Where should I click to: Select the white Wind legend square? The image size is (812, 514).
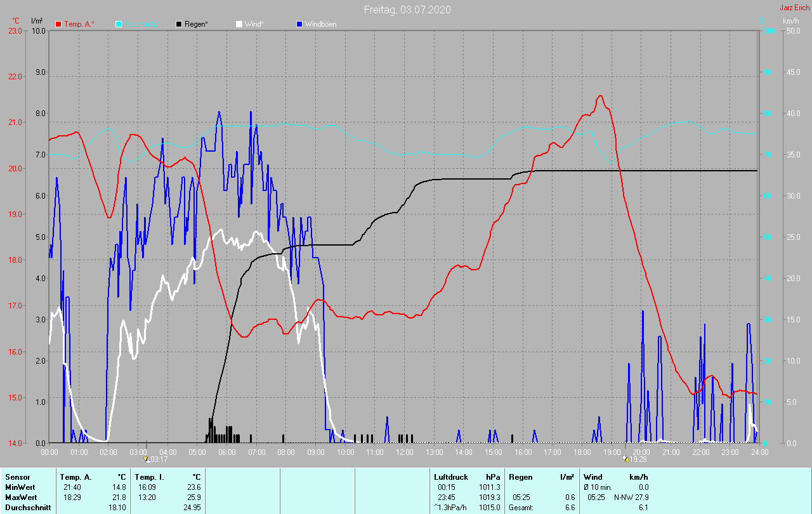[239, 24]
